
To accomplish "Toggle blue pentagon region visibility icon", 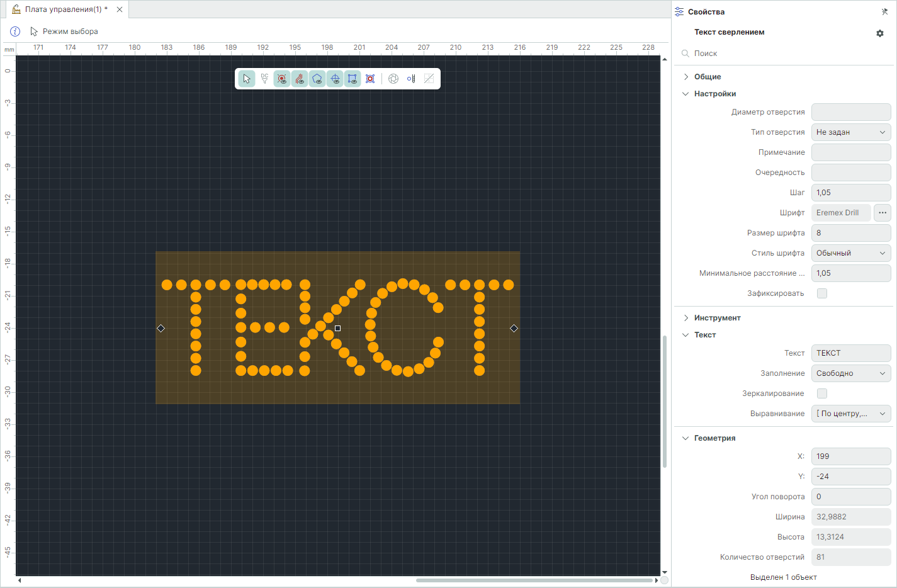I will [x=317, y=79].
